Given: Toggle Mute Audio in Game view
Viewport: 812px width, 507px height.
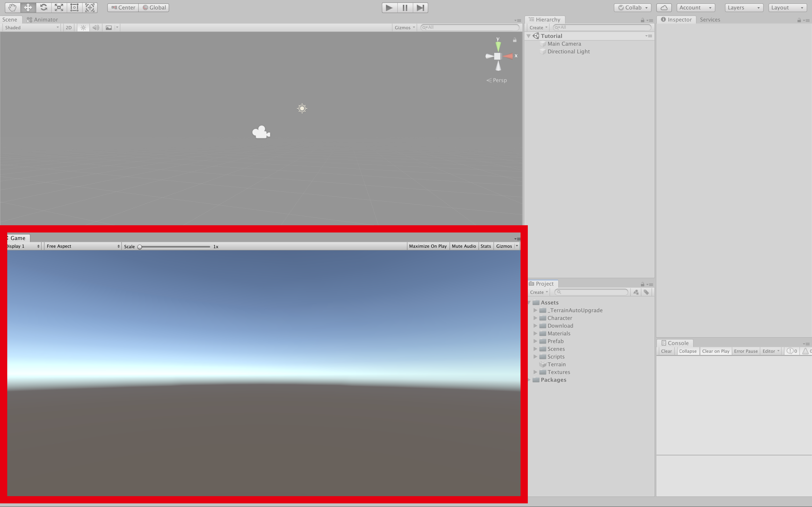Looking at the screenshot, I should (463, 246).
